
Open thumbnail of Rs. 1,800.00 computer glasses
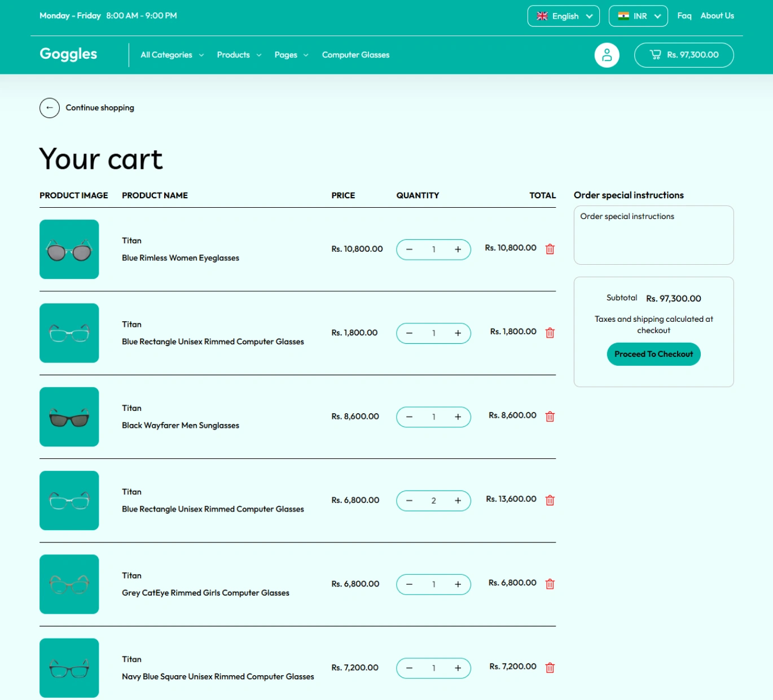coord(69,333)
